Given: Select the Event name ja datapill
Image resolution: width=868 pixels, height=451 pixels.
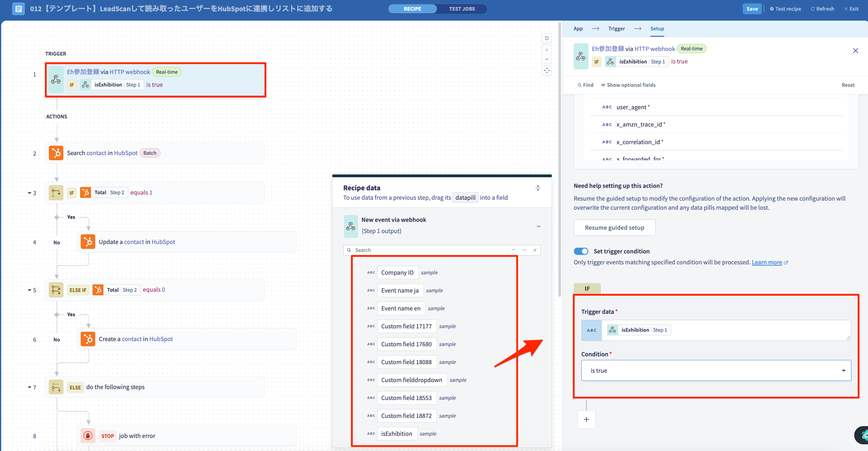Looking at the screenshot, I should 400,290.
